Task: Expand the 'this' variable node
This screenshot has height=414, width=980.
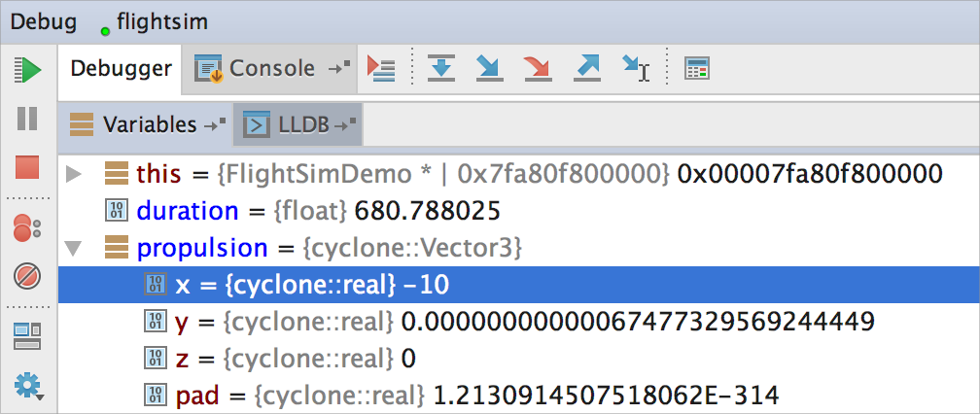Action: (x=74, y=174)
